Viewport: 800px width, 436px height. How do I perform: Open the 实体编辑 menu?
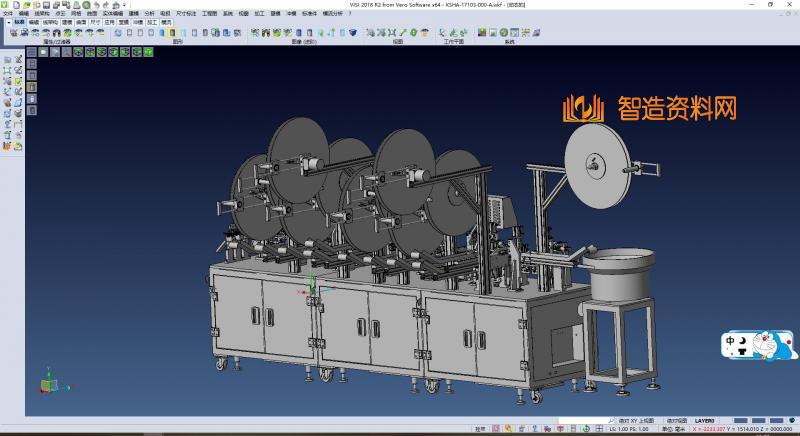click(x=113, y=13)
